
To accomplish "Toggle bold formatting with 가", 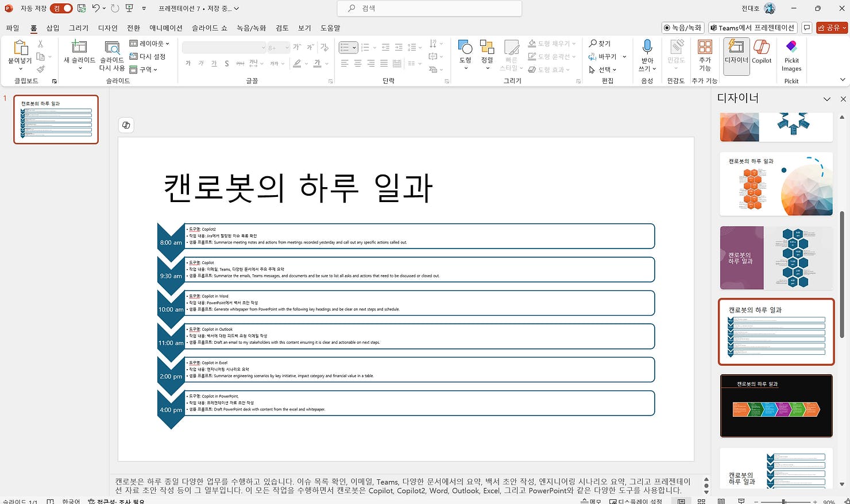I will [187, 63].
